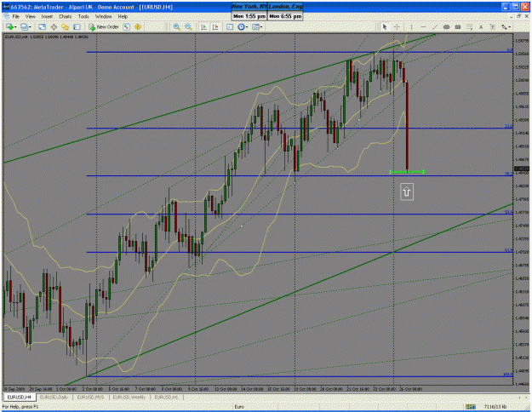Click the up-arrow object on the chart
This screenshot has width=532, height=412.
(x=407, y=192)
